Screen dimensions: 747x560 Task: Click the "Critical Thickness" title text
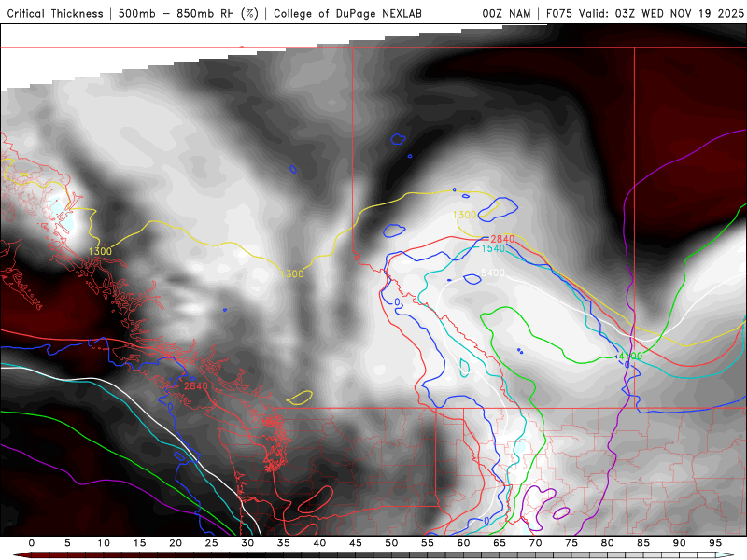point(55,14)
